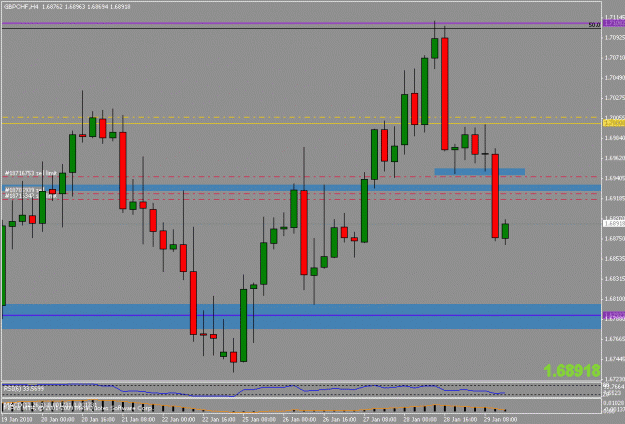Click the 1.69620 price scale label
This screenshot has width=625, height=424.
point(614,158)
